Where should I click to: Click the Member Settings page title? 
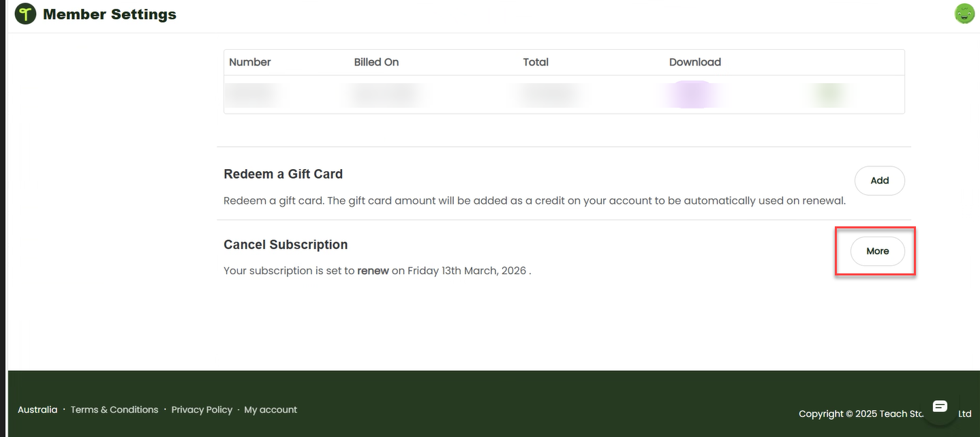(x=110, y=14)
